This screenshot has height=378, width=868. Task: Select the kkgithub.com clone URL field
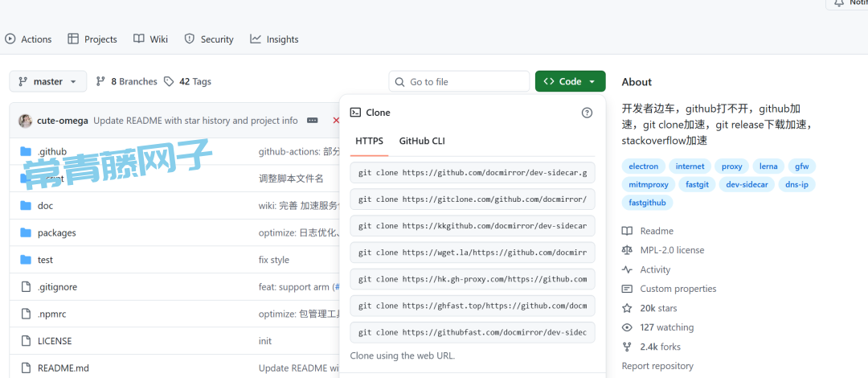(473, 225)
